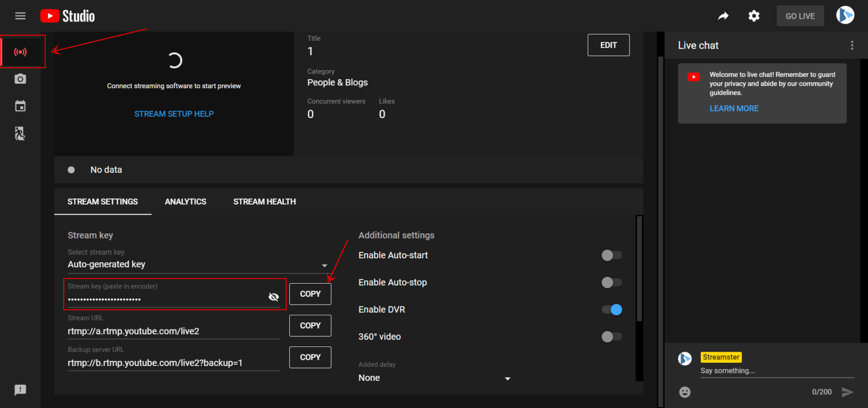Viewport: 868px width, 408px height.
Task: Disable the DVR option
Action: tap(611, 310)
